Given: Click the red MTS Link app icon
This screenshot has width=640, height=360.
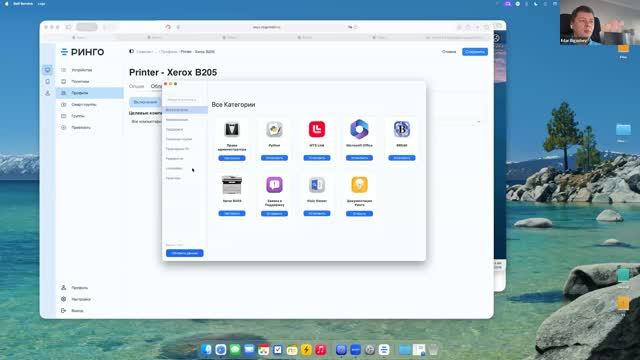Looking at the screenshot, I should coord(317,129).
